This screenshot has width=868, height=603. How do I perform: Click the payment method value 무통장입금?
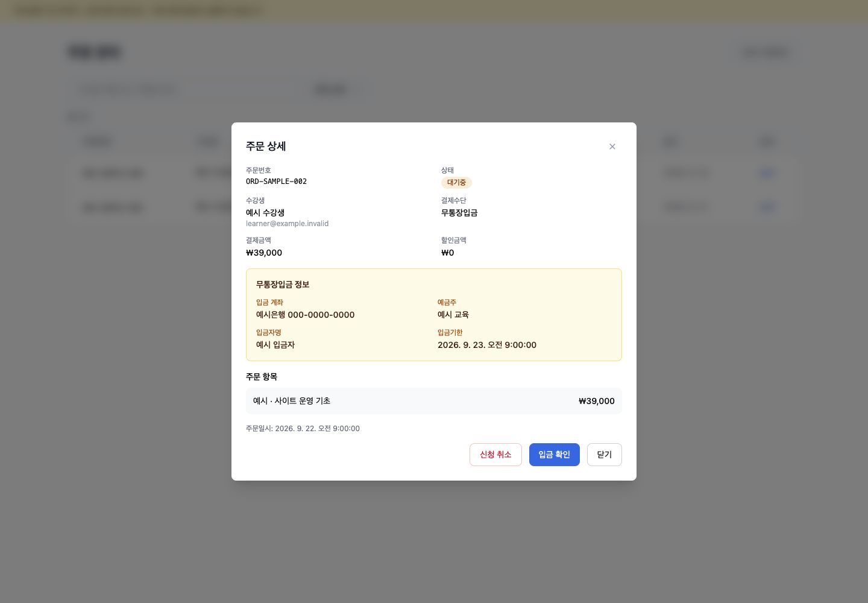459,213
